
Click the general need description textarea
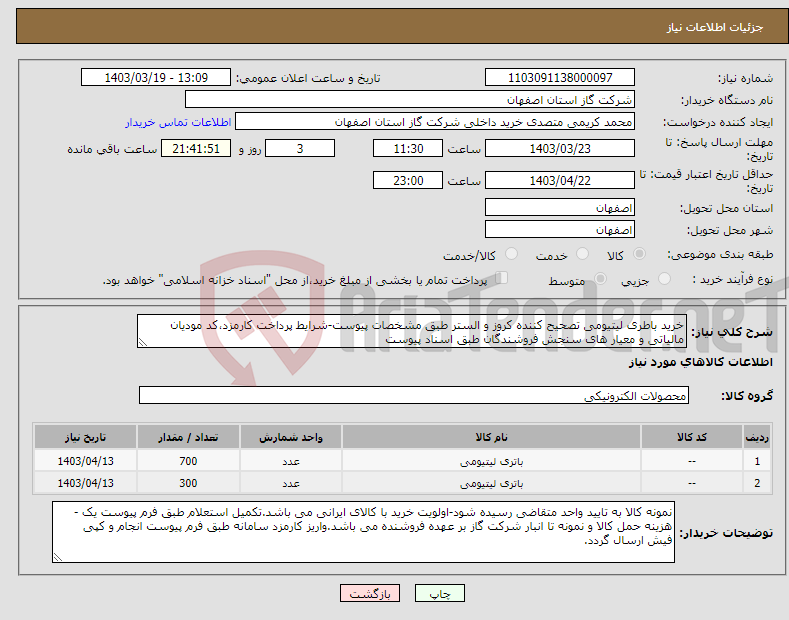pos(412,331)
